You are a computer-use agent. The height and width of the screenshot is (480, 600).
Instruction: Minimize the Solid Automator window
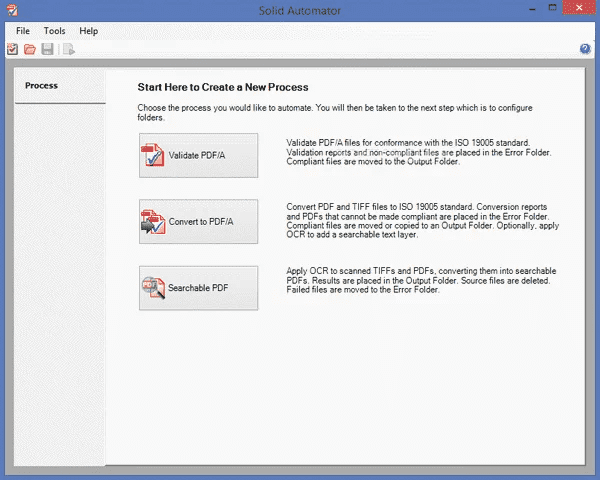(532, 8)
